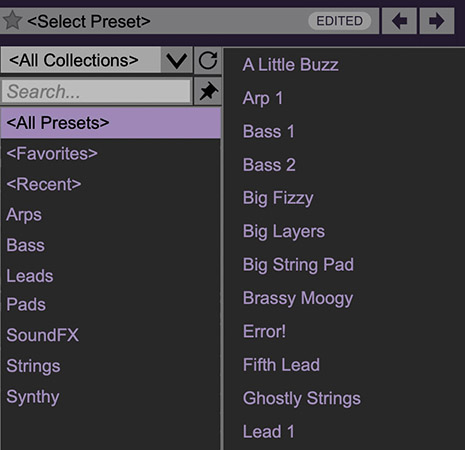Choose the SoundFX category
This screenshot has height=450, width=465.
point(43,335)
